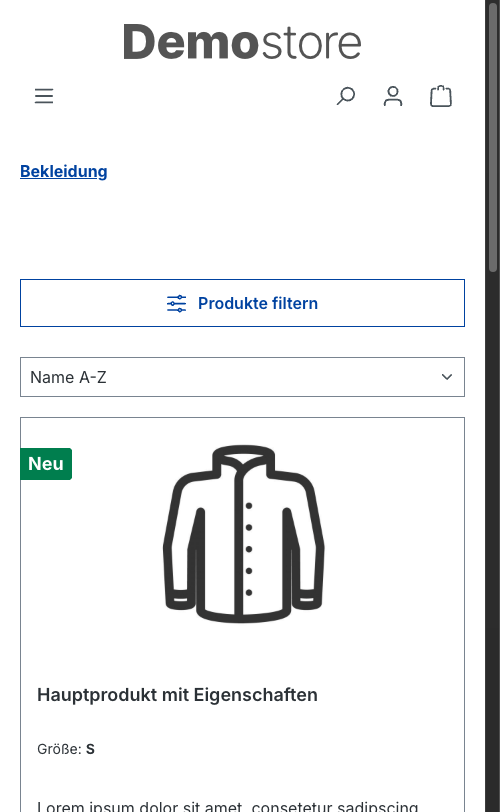Viewport: 500px width, 812px height.
Task: Click the Größe: S variant text
Action: coord(66,749)
